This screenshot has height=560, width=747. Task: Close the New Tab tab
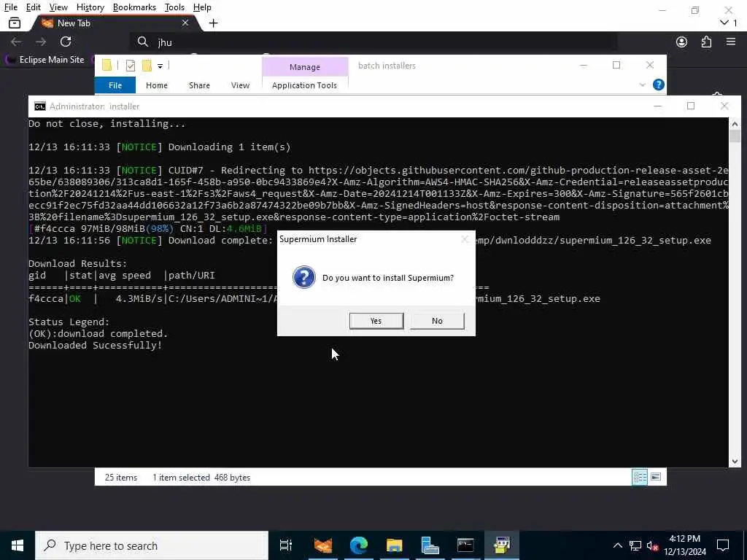pos(185,23)
